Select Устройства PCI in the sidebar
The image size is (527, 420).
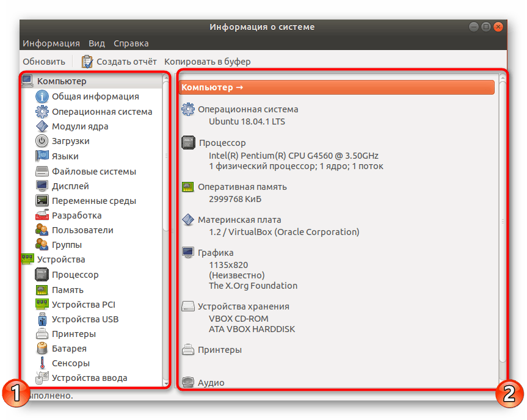[84, 305]
